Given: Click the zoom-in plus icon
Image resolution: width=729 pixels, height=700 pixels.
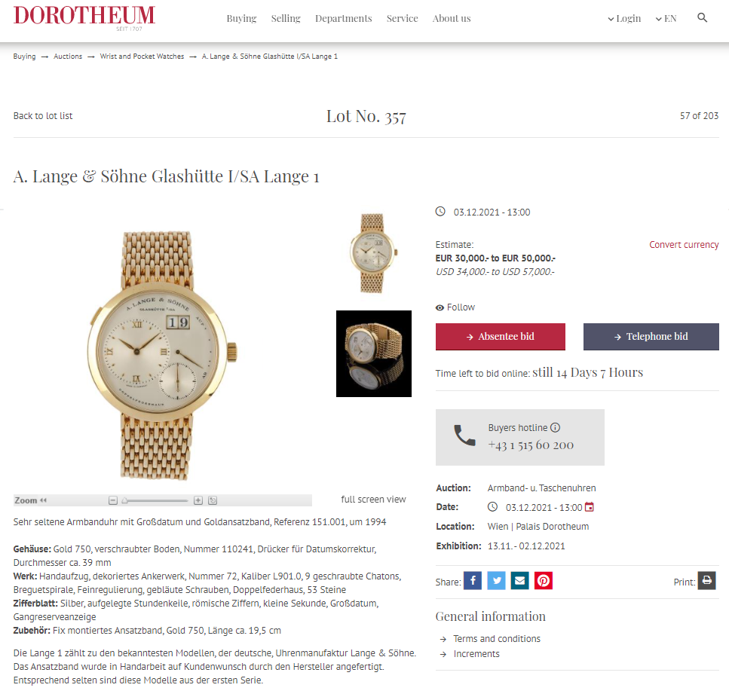Looking at the screenshot, I should point(198,500).
